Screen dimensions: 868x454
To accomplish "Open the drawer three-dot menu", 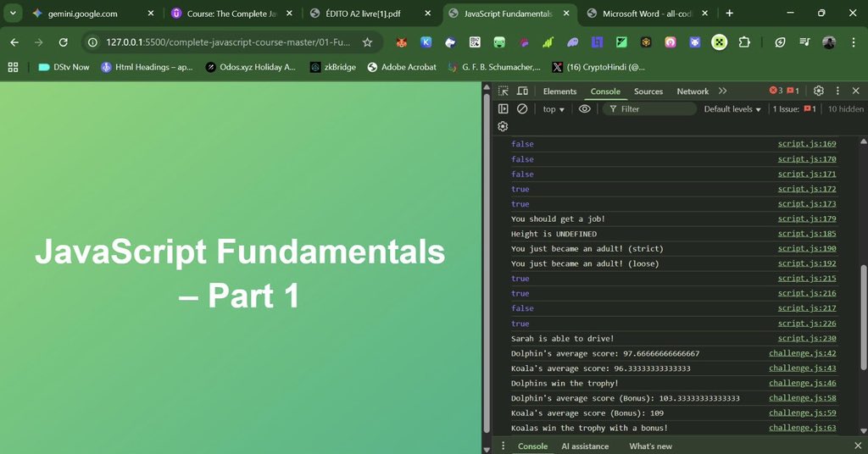I will (503, 446).
